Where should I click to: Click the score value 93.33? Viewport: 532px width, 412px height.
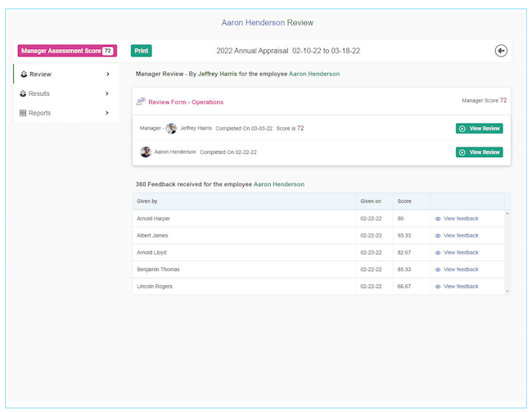coord(404,235)
